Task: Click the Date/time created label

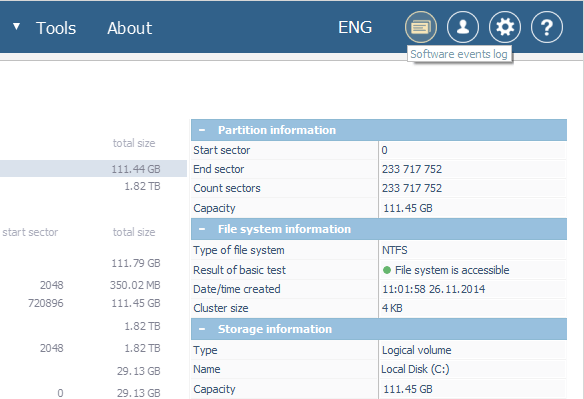Action: coord(237,289)
